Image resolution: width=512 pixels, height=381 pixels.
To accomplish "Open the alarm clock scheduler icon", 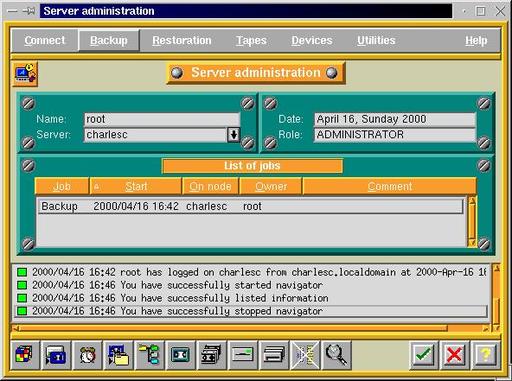I will pyautogui.click(x=87, y=355).
